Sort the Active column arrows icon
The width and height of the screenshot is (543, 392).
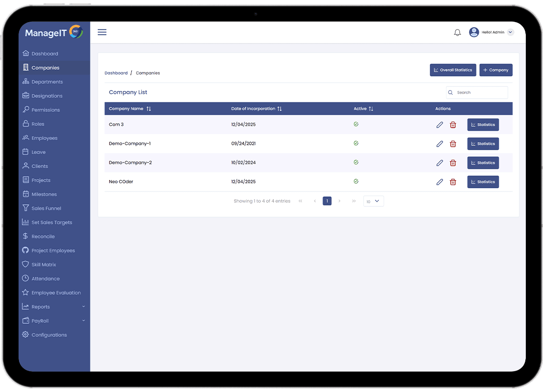[371, 109]
